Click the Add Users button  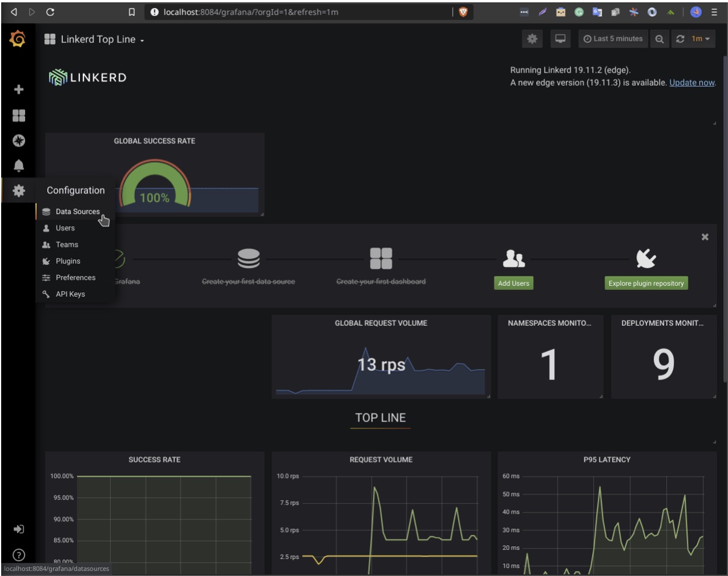click(513, 283)
